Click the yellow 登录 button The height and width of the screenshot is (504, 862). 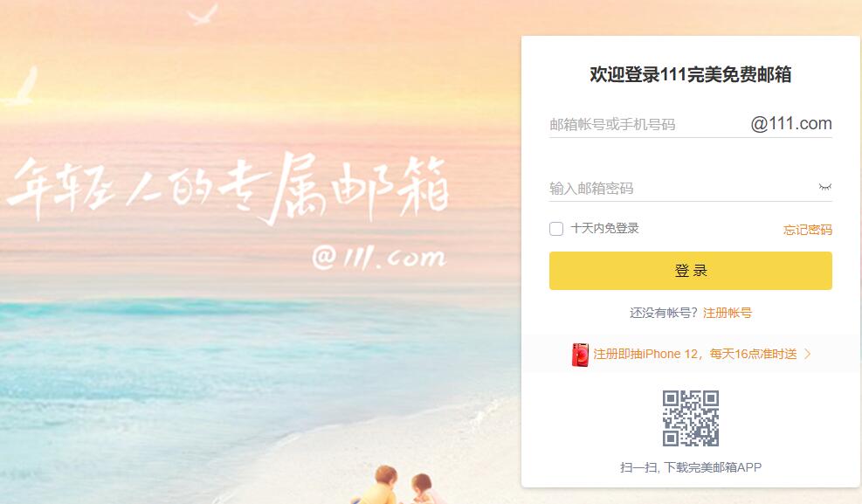pyautogui.click(x=691, y=271)
